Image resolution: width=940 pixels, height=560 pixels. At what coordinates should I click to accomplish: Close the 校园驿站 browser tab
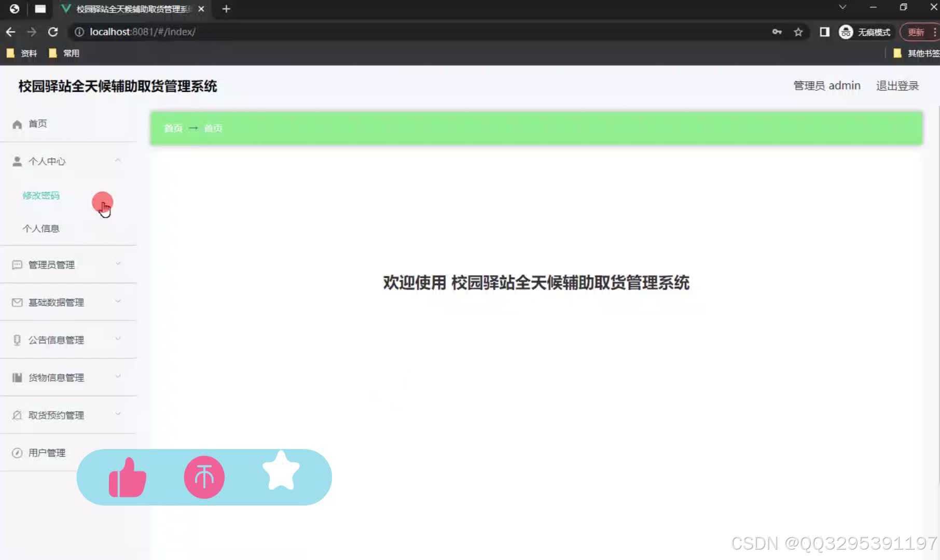(x=201, y=9)
